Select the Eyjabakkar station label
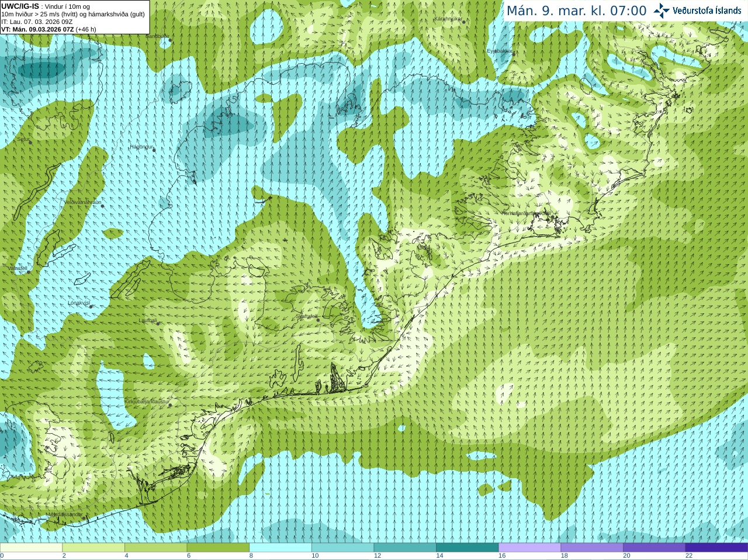The height and width of the screenshot is (560, 748). pos(499,51)
